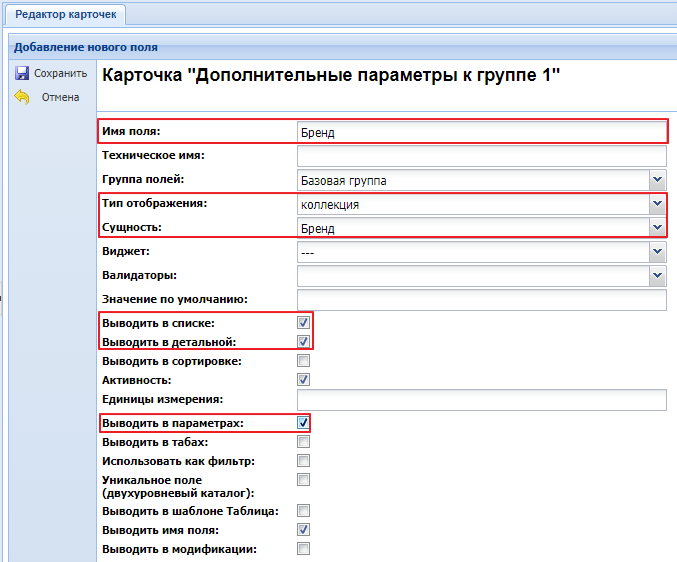Enable the Выводить в табах checkbox
Screen dimensions: 677x562
[304, 442]
